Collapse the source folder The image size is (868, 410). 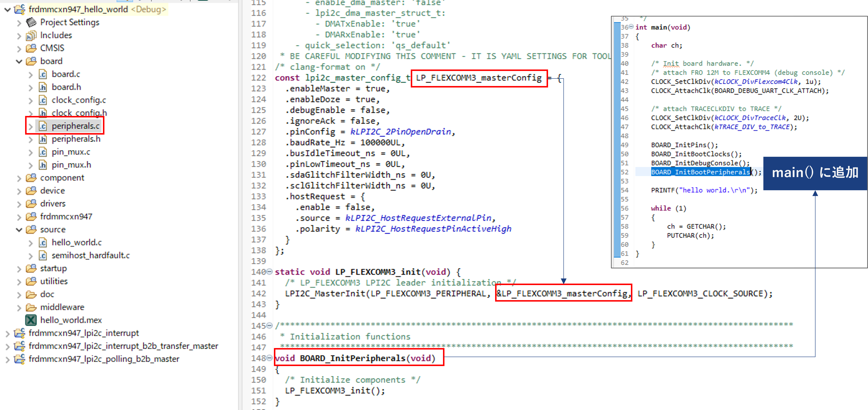pyautogui.click(x=19, y=230)
